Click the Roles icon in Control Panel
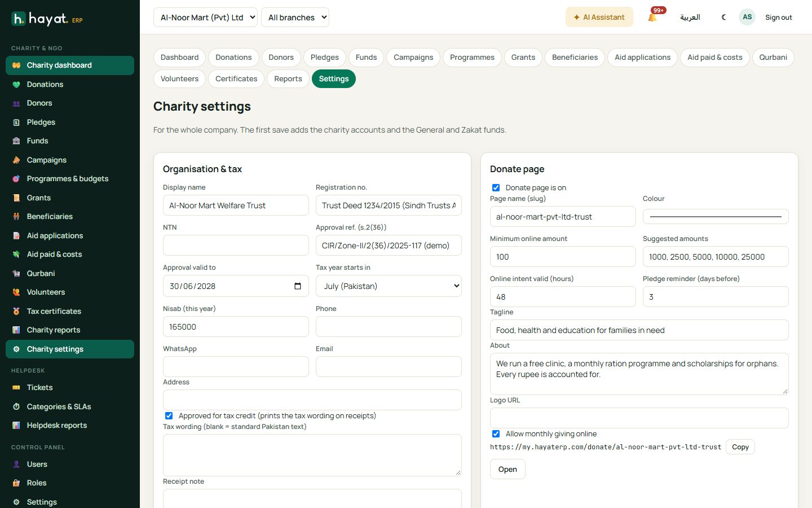The height and width of the screenshot is (508, 812). click(x=16, y=483)
